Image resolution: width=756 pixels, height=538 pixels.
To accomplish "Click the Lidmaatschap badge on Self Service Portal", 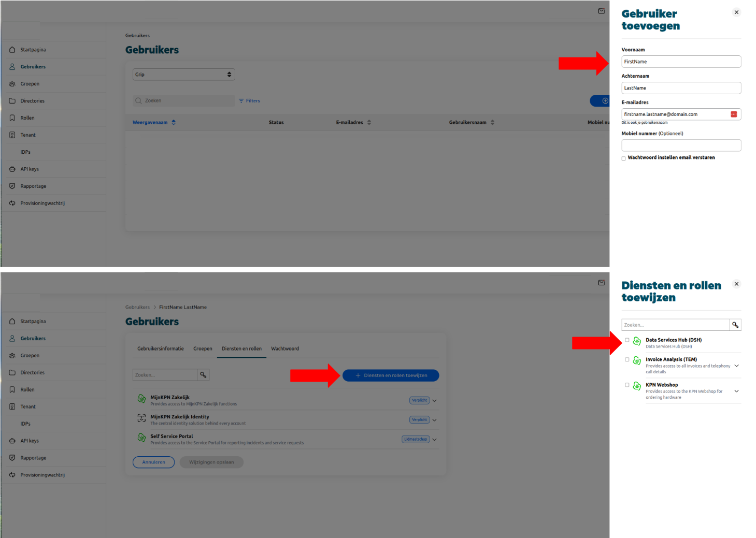I will tap(416, 439).
